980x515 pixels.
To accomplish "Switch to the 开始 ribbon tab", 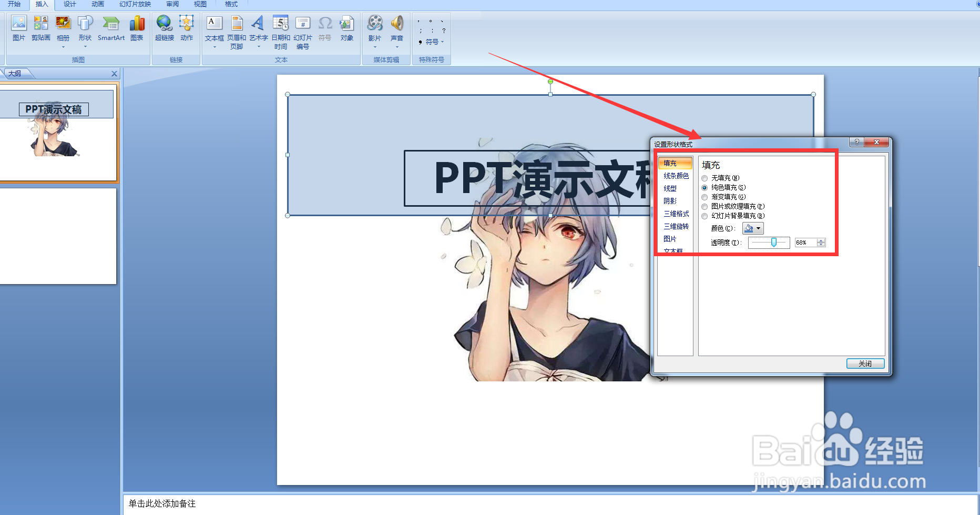I will coord(14,4).
